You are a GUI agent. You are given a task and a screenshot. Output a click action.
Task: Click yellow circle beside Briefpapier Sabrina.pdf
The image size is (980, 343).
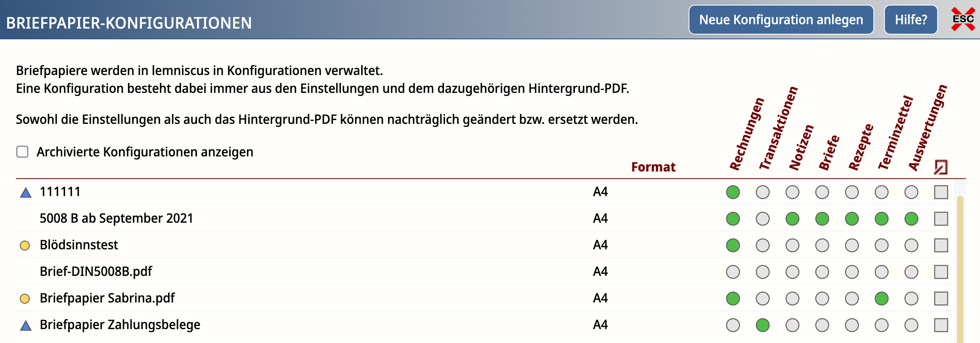click(25, 299)
